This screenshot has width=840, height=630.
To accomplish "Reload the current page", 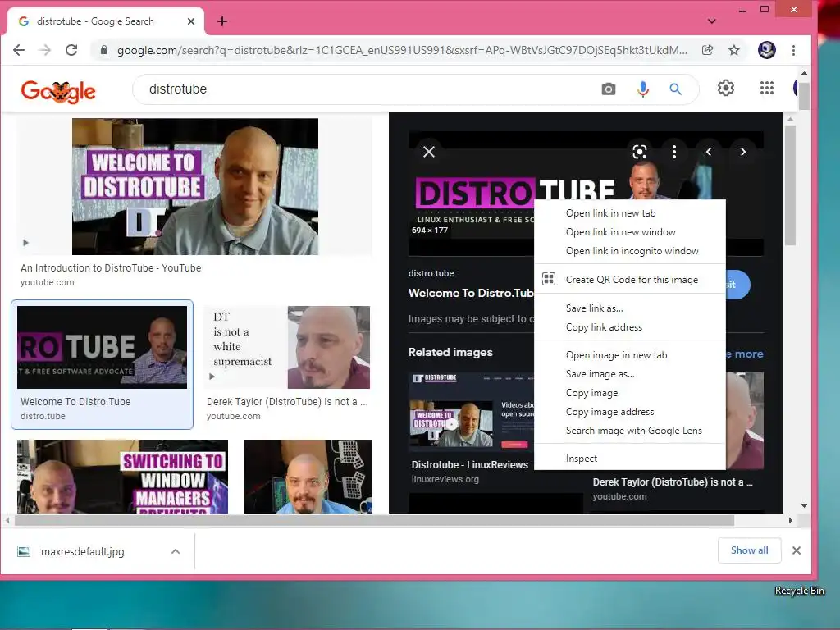I will [71, 50].
